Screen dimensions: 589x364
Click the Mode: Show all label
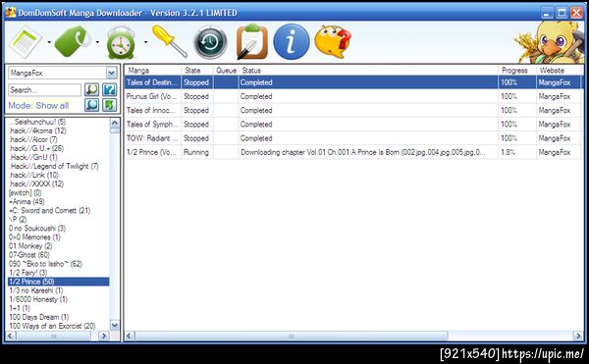(x=38, y=105)
